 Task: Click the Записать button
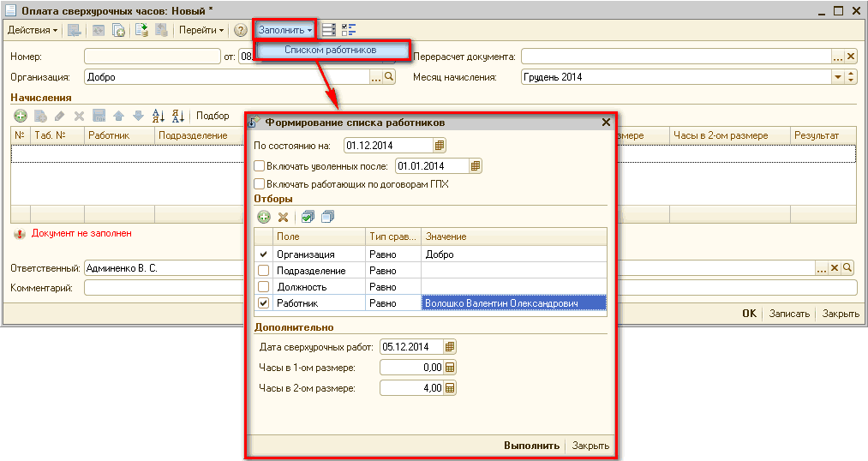(x=788, y=314)
